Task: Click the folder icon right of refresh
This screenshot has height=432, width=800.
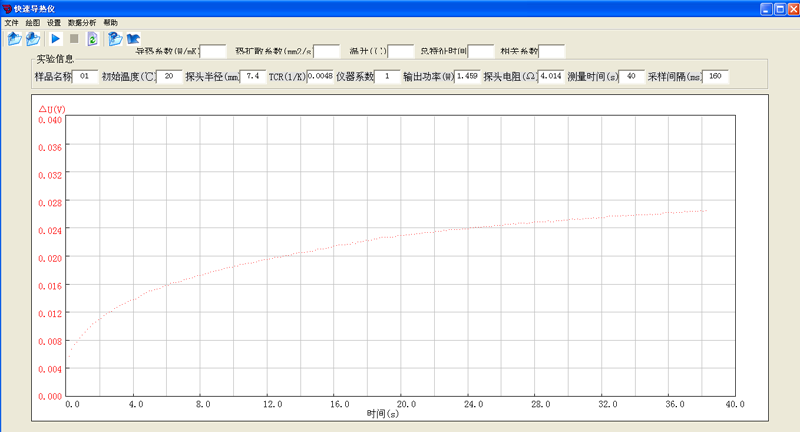Action: coord(115,39)
